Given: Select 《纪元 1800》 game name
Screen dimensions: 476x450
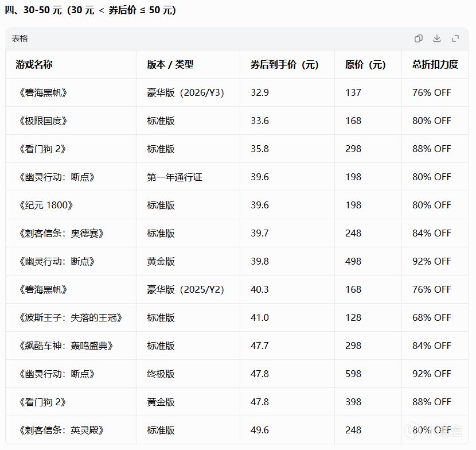Looking at the screenshot, I should click(46, 205).
